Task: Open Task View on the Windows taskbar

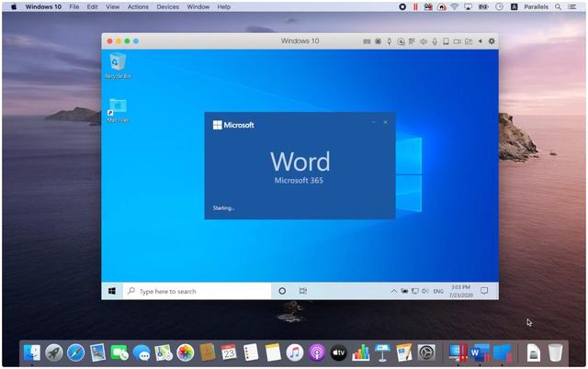Action: click(x=303, y=291)
